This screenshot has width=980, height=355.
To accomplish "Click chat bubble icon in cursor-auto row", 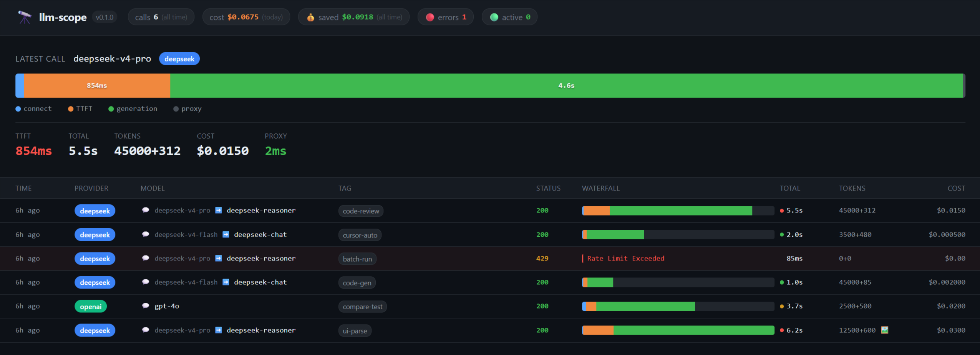I will (x=146, y=234).
